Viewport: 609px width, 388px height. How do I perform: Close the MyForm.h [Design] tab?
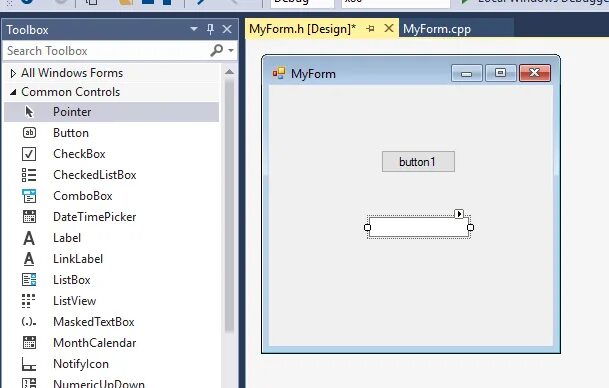[x=389, y=28]
